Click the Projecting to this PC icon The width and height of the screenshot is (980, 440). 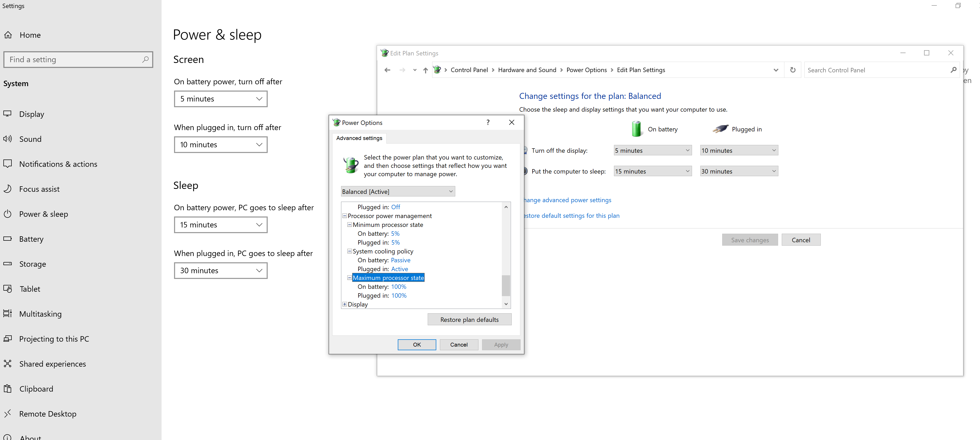[x=8, y=339]
